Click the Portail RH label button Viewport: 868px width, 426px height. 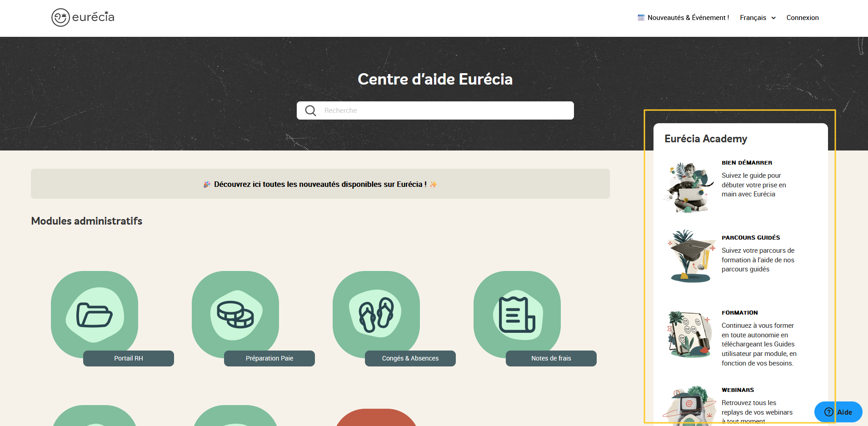point(129,358)
